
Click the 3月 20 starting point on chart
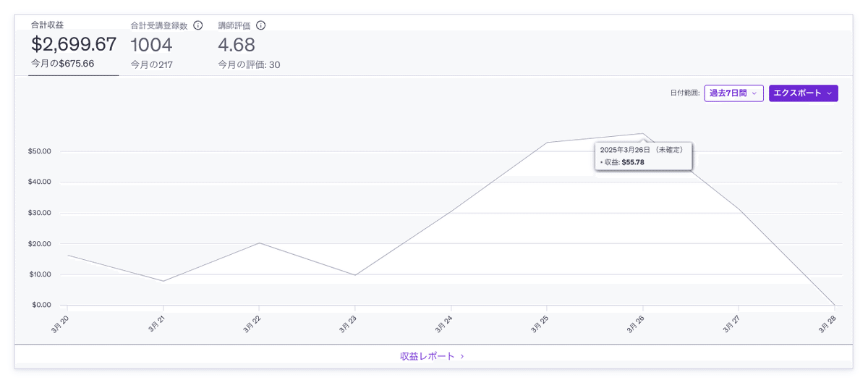(x=67, y=255)
